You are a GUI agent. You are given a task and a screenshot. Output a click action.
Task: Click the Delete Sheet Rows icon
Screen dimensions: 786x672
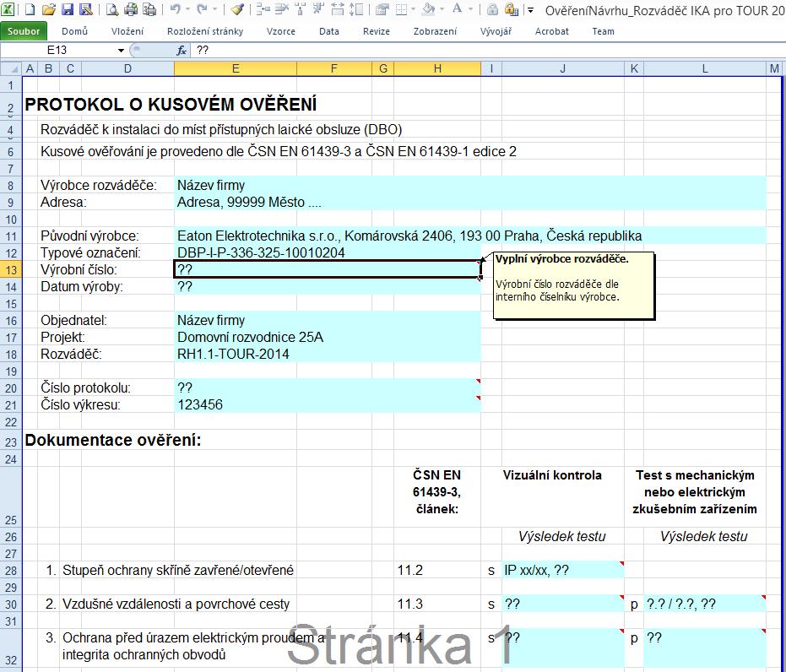282,9
